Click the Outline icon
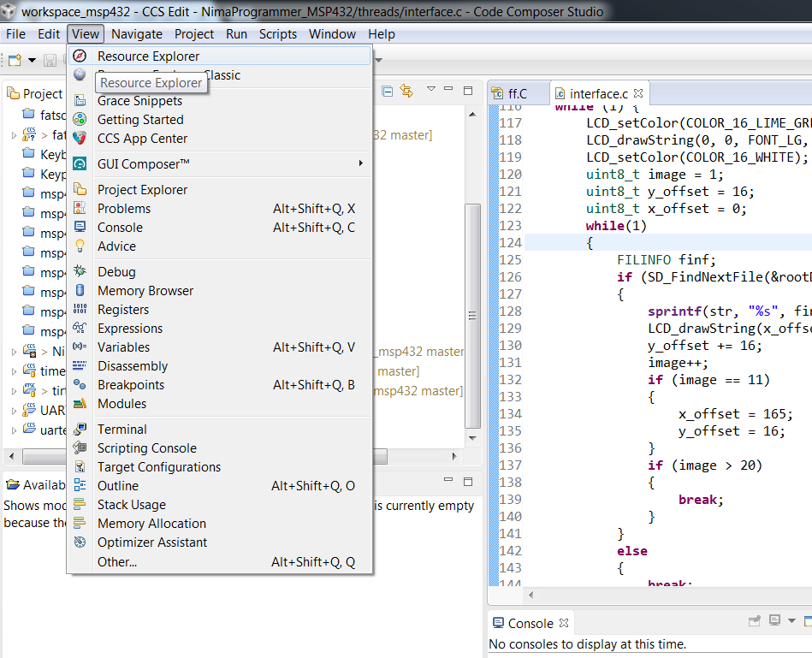The image size is (812, 658). (80, 486)
